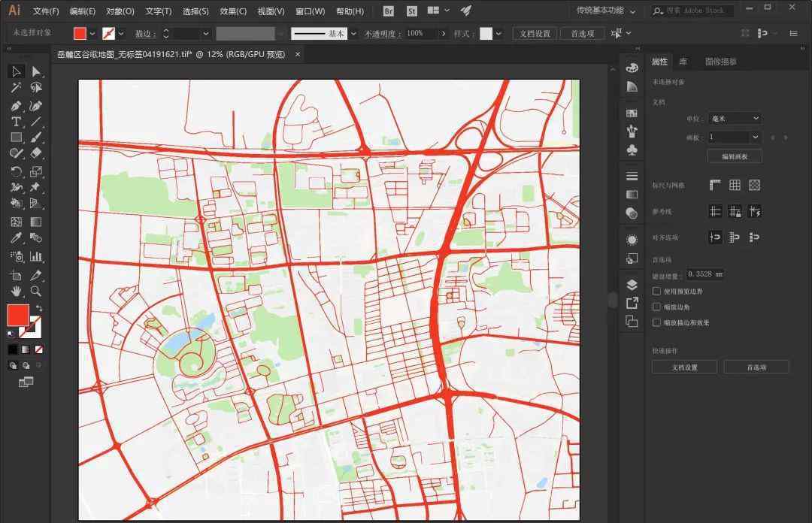
Task: Pick the Magic Wand tool
Action: 16,87
